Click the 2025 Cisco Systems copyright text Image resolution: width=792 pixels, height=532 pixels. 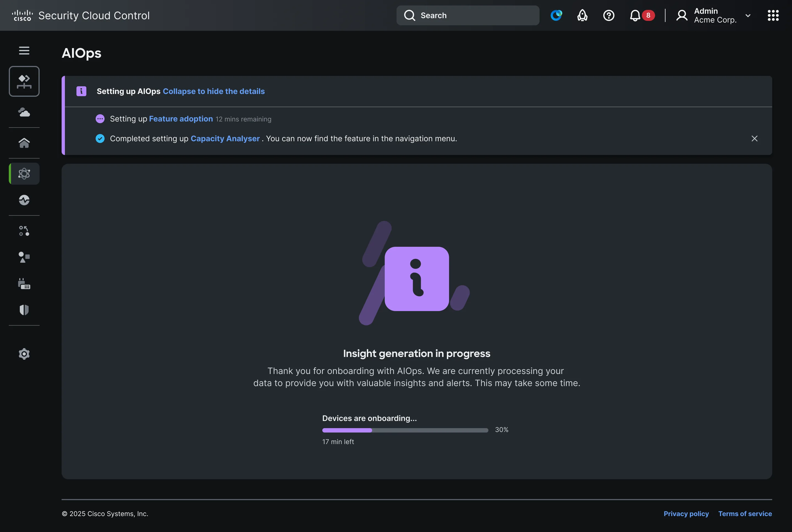(105, 514)
